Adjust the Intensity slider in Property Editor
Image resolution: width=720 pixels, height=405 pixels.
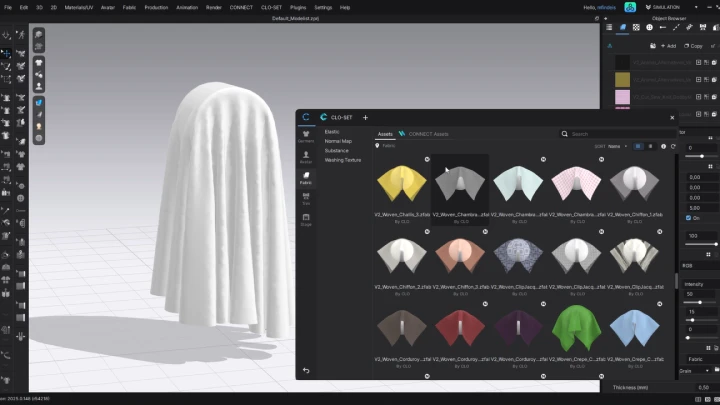pyautogui.click(x=699, y=303)
